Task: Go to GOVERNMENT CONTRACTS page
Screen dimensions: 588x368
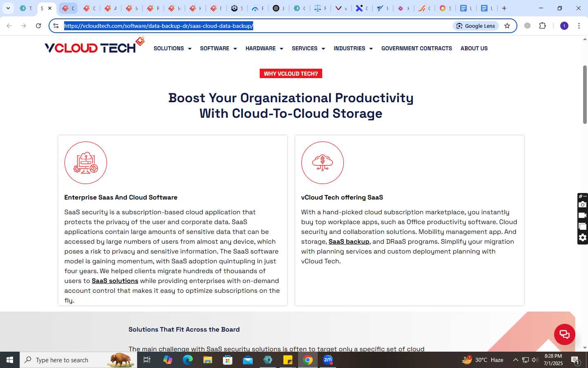Action: tap(416, 48)
